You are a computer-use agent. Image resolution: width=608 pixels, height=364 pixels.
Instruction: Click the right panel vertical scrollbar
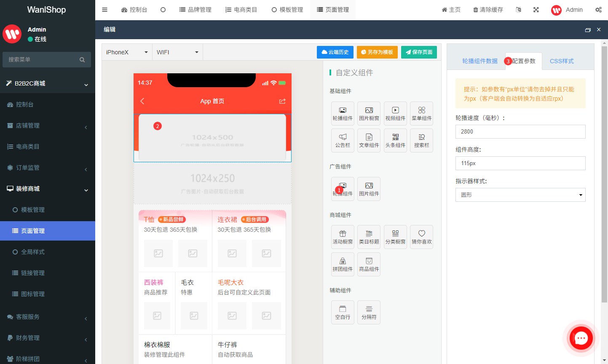[604, 174]
